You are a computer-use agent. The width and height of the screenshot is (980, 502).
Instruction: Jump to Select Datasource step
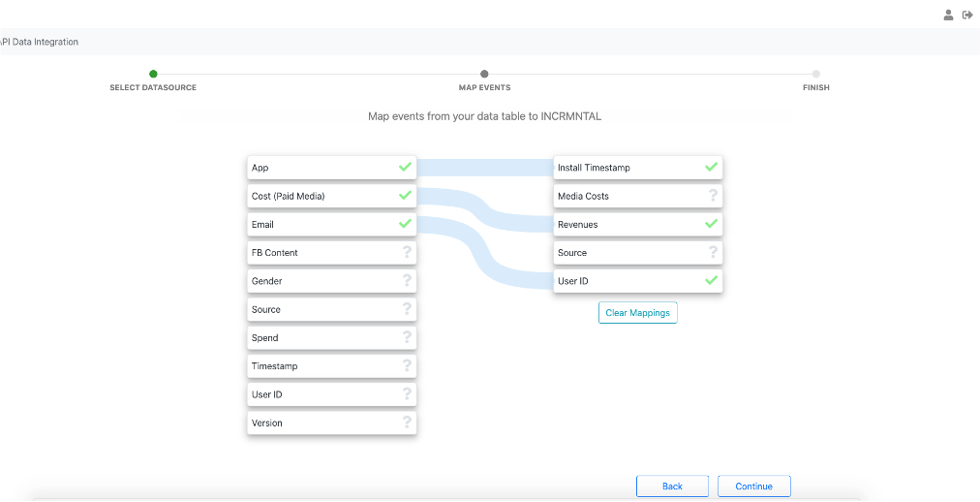pos(153,75)
